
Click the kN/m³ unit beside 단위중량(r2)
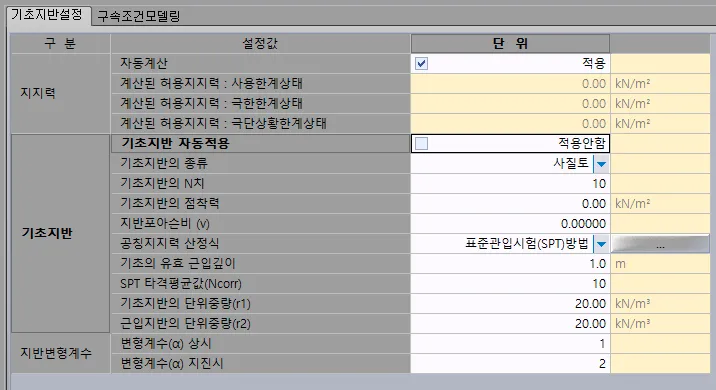pos(632,324)
